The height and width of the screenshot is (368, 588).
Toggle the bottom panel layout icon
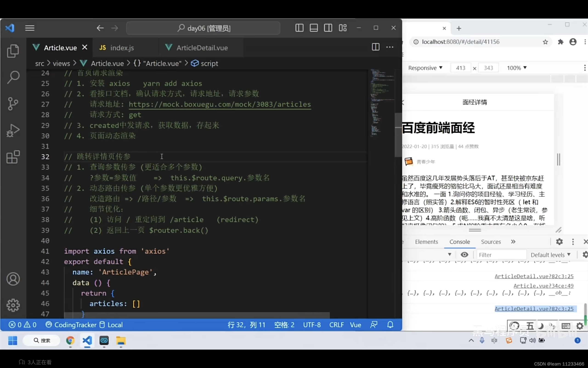coord(314,28)
